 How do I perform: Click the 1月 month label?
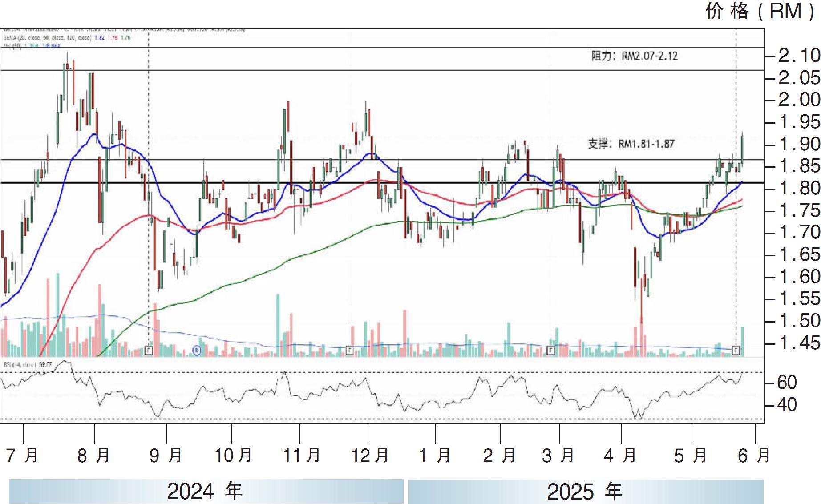435,456
